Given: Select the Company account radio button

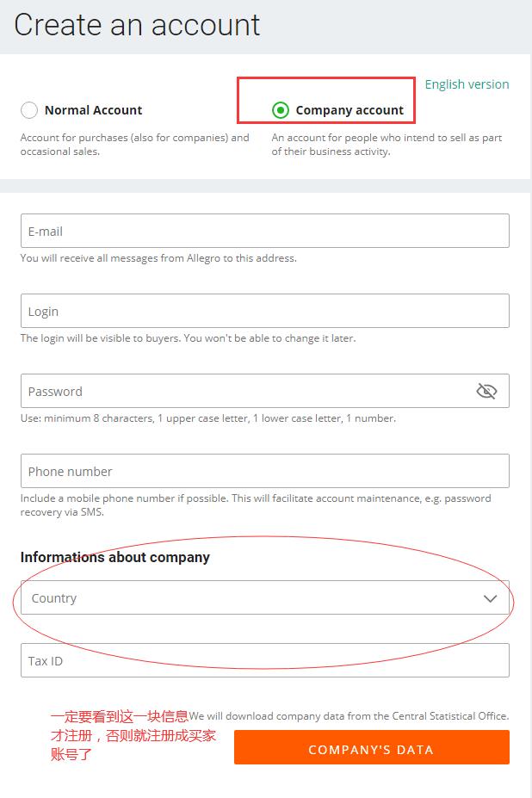Looking at the screenshot, I should pyautogui.click(x=280, y=110).
